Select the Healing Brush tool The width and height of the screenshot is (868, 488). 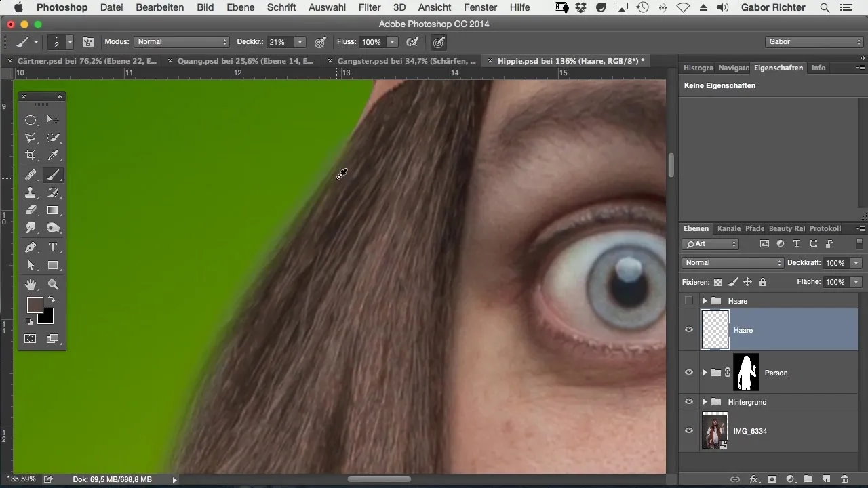point(31,175)
